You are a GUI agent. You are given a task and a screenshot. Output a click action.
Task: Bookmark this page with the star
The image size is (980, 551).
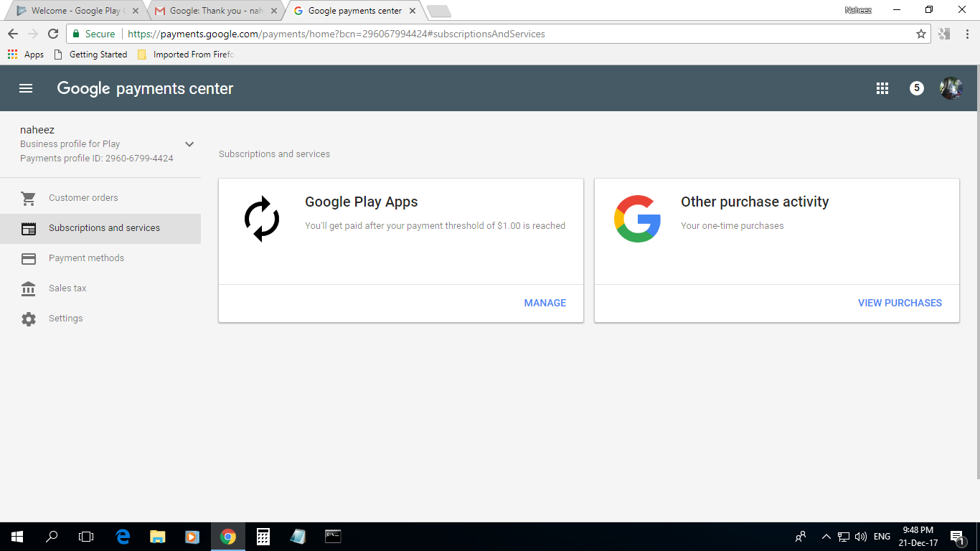(921, 34)
